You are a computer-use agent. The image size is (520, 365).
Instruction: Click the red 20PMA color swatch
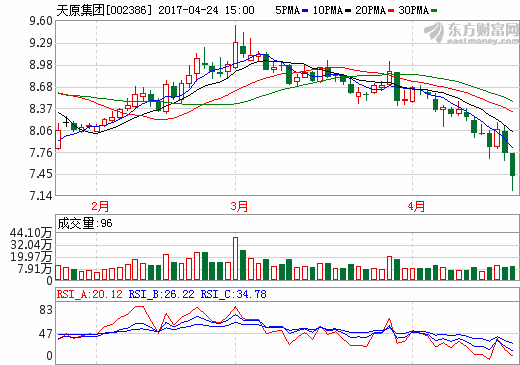[x=391, y=11]
